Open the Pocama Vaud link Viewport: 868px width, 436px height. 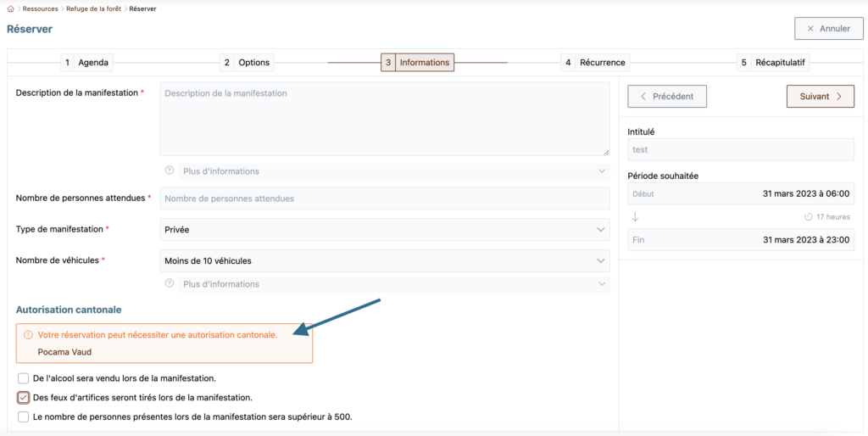click(x=64, y=352)
